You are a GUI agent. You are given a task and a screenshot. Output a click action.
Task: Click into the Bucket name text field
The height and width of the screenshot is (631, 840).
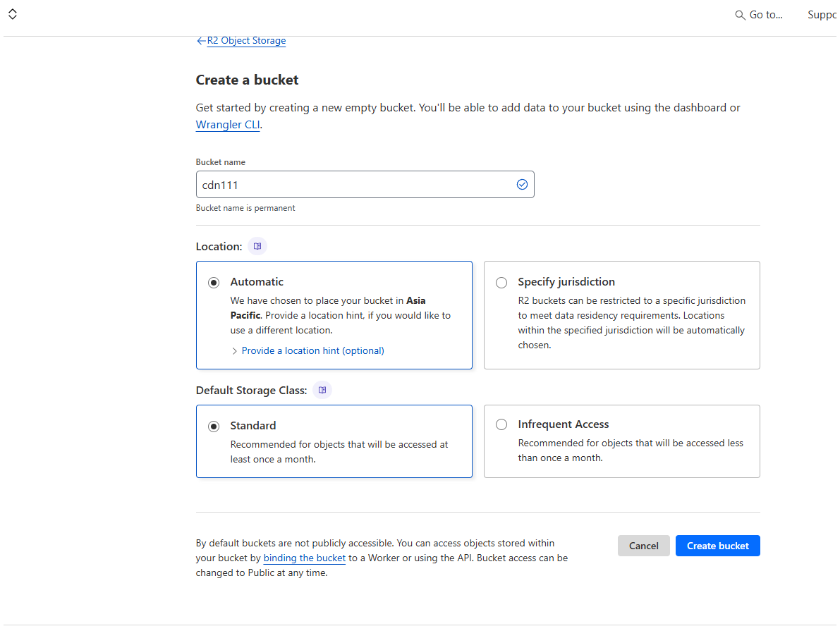[353, 184]
